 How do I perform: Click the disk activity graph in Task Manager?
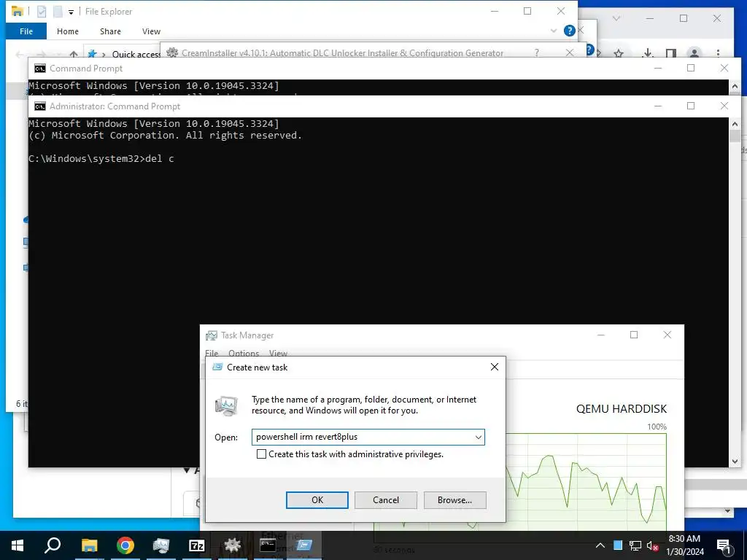586,481
